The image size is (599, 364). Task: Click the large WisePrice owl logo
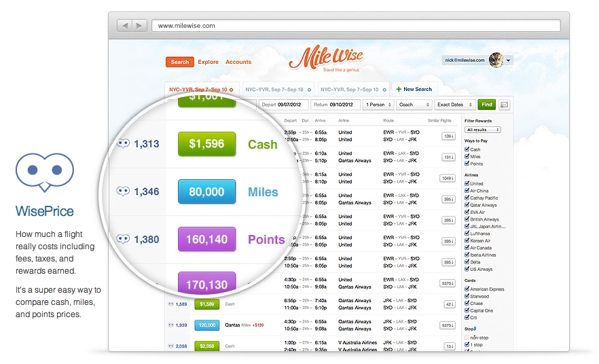click(45, 172)
